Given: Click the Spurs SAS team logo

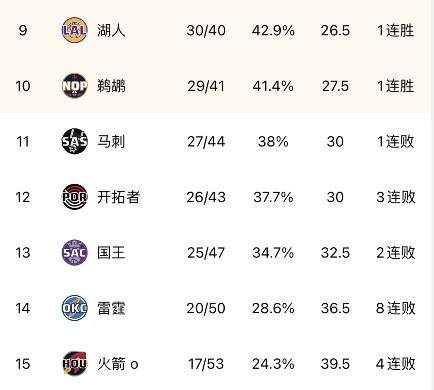Looking at the screenshot, I should (75, 141).
